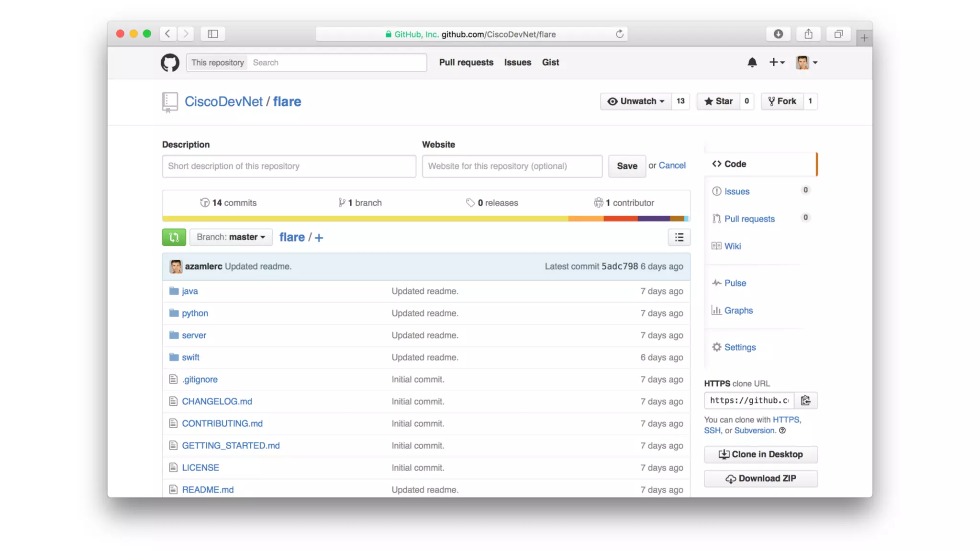
Task: Click the language statistics color bar
Action: (425, 219)
